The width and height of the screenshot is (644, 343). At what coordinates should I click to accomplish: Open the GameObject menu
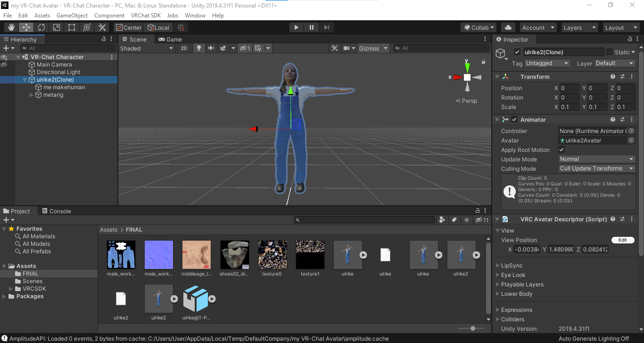(x=72, y=15)
